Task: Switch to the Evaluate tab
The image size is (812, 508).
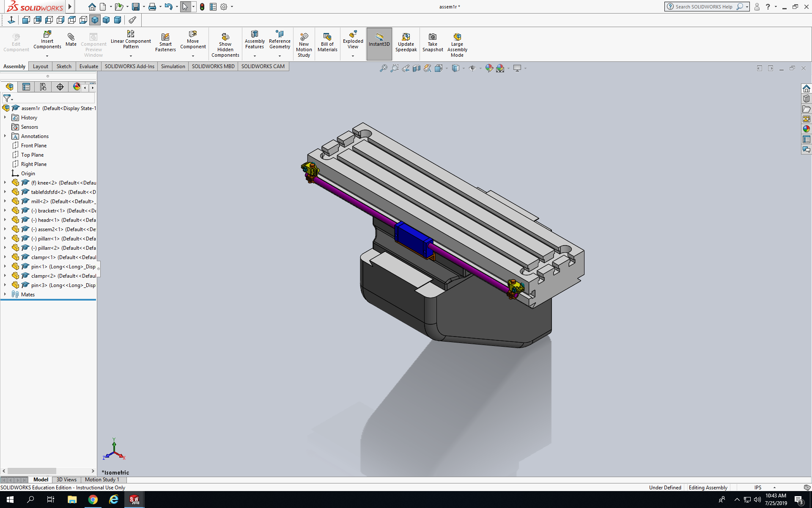Action: (88, 66)
